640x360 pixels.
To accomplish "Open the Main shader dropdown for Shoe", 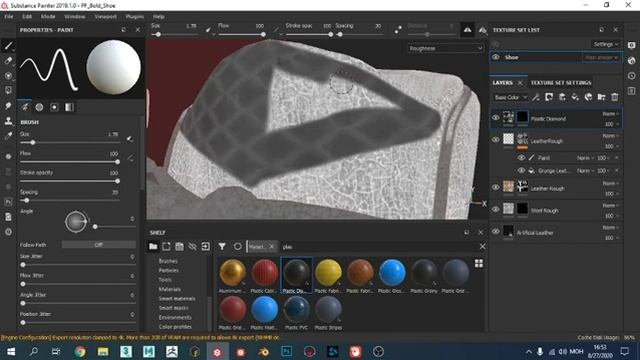I will point(602,58).
